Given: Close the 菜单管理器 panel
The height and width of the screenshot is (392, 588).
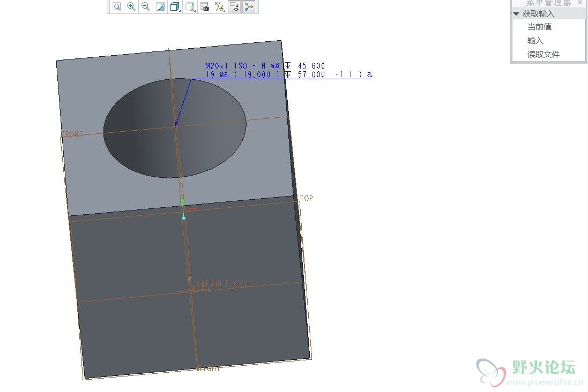Looking at the screenshot, I should point(580,3).
